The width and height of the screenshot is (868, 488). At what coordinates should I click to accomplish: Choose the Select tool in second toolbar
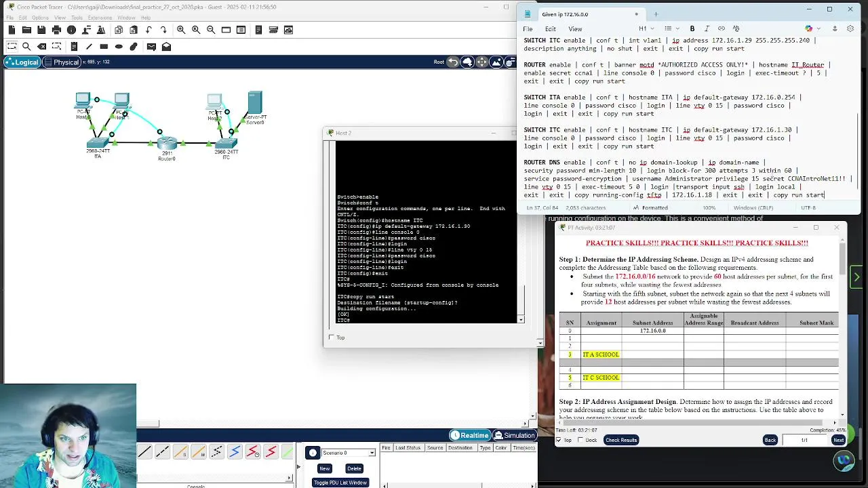[x=12, y=47]
